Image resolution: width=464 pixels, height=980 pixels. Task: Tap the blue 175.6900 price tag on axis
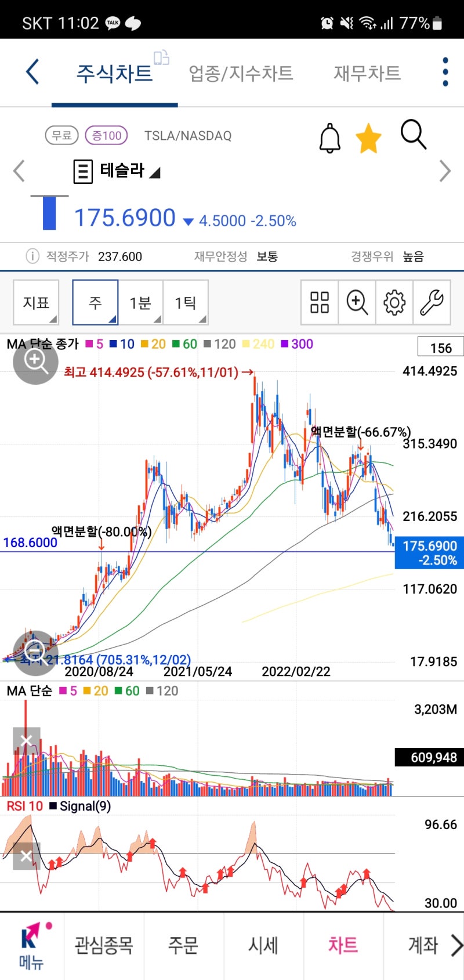pos(429,552)
